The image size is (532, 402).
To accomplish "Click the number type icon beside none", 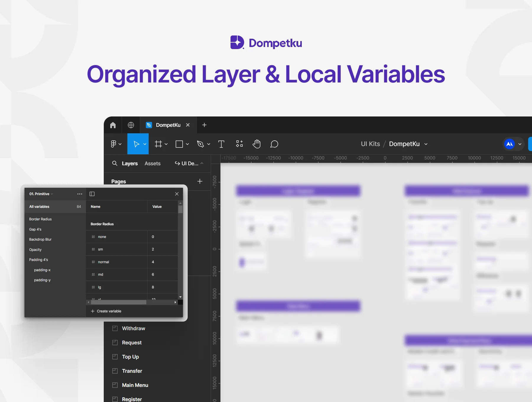I will pos(93,237).
